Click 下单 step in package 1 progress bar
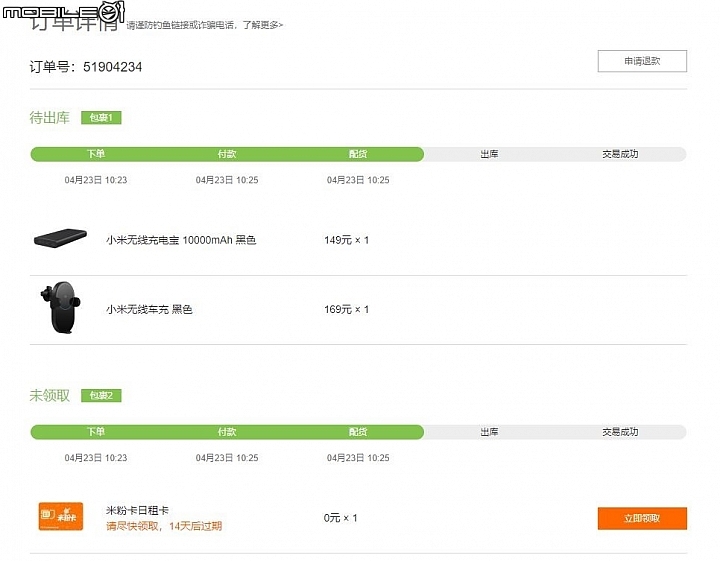The width and height of the screenshot is (720, 561). tap(96, 154)
